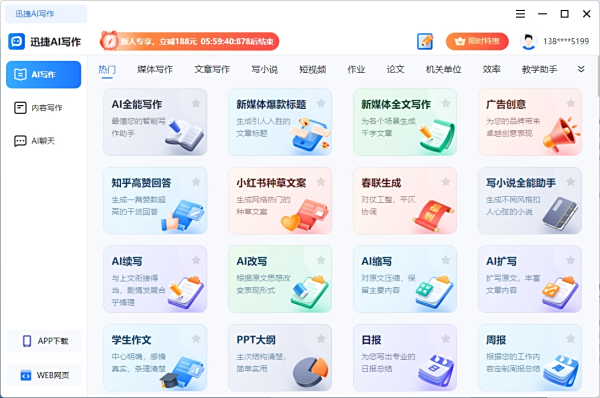
Task: Click the AI全能写作 book and pen icon
Action: click(x=185, y=135)
